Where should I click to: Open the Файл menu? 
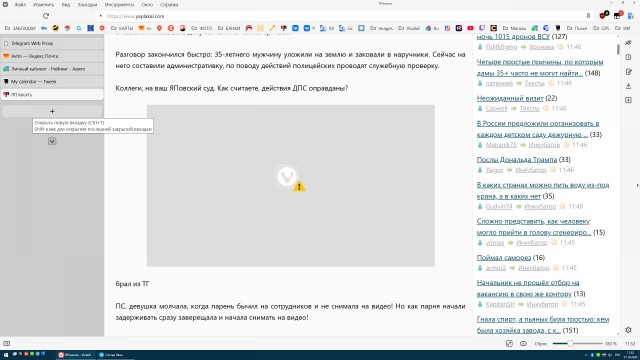pyautogui.click(x=20, y=5)
